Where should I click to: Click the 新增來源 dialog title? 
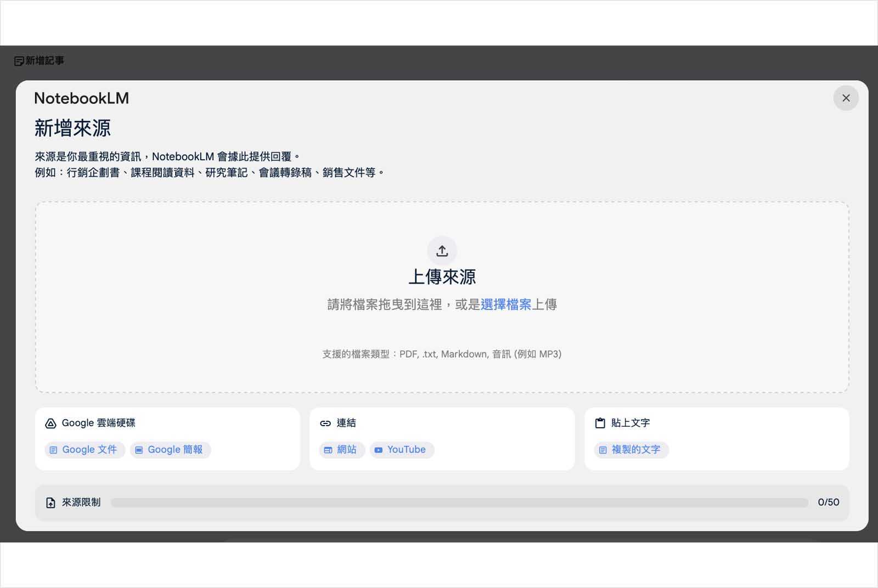click(72, 128)
